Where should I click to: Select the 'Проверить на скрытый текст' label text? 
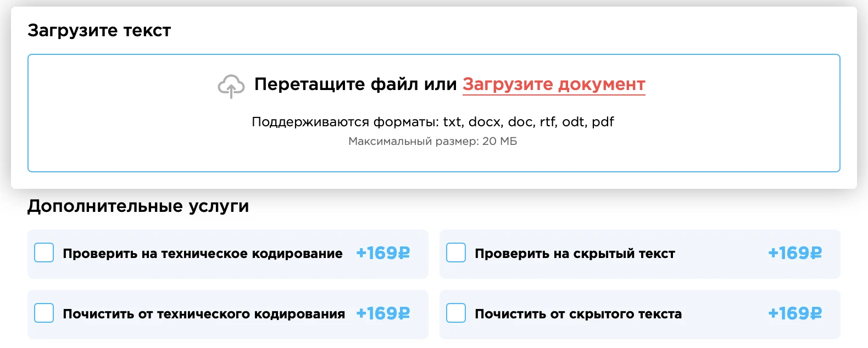click(575, 254)
